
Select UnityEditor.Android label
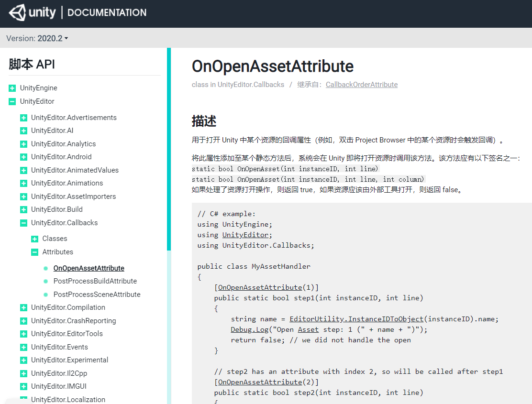click(61, 157)
